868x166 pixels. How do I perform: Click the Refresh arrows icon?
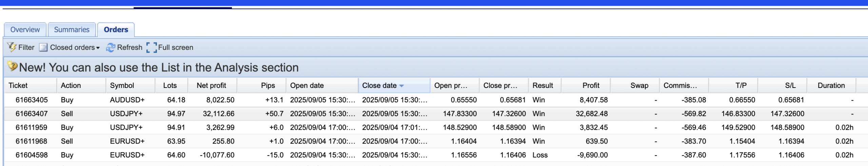pos(110,48)
